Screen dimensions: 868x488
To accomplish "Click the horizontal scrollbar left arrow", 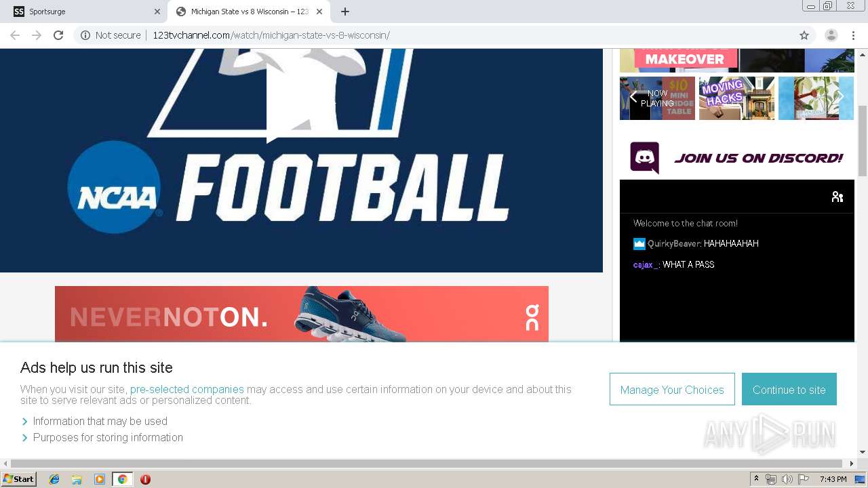I will 5,464.
